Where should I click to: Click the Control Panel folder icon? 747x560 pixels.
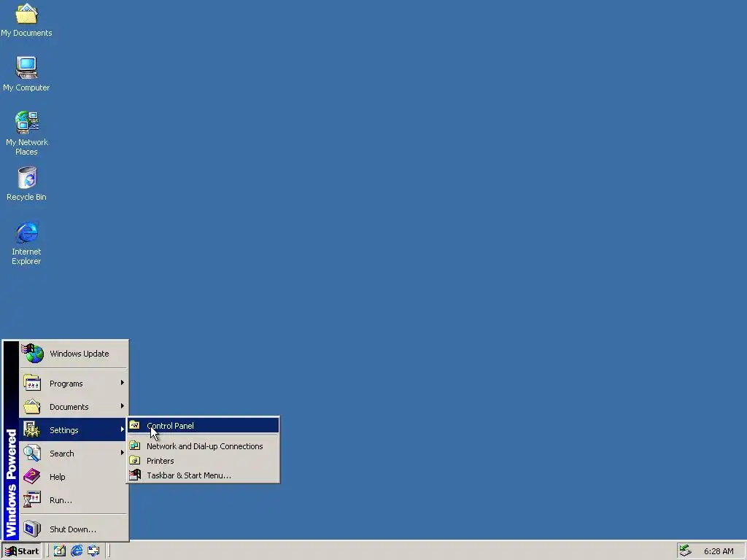tap(135, 425)
